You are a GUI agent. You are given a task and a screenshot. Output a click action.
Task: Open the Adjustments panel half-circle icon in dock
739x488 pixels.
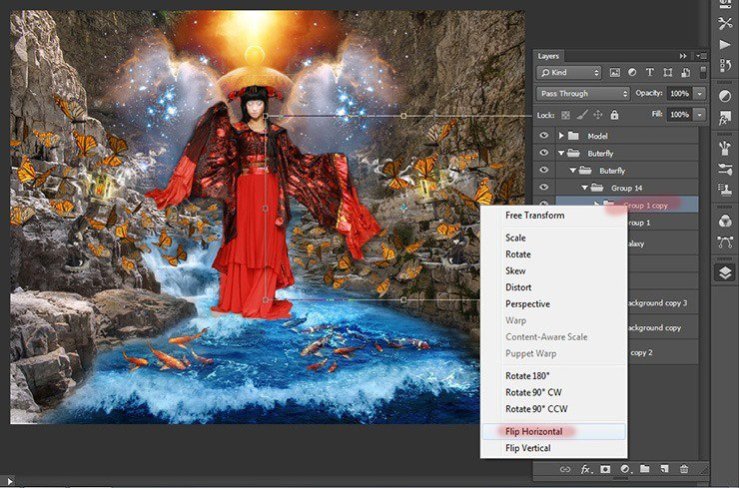pos(725,96)
